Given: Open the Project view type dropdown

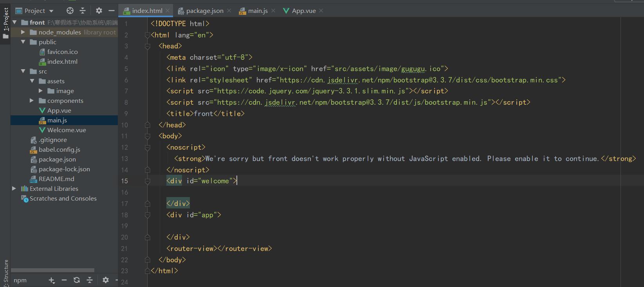Looking at the screenshot, I should (51, 11).
